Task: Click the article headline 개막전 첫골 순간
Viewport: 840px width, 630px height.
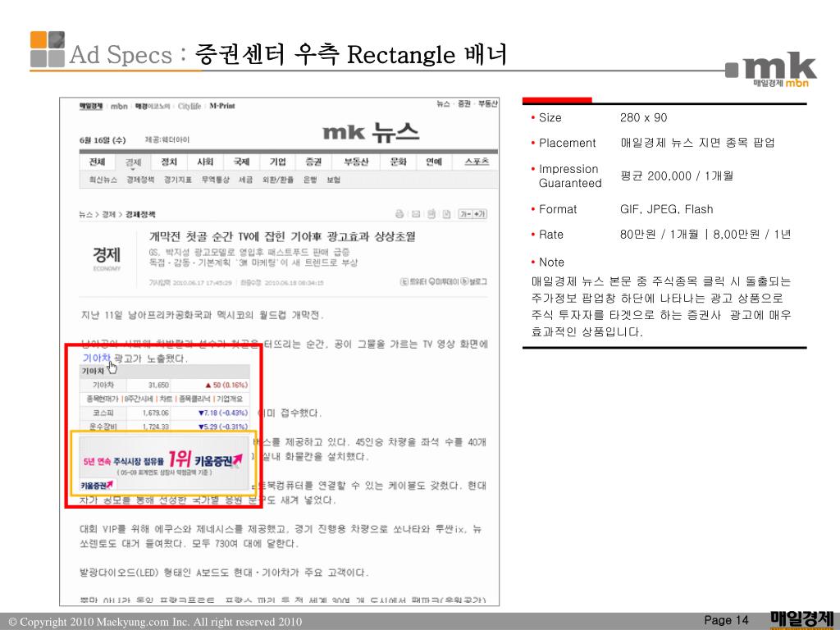Action: [x=282, y=236]
